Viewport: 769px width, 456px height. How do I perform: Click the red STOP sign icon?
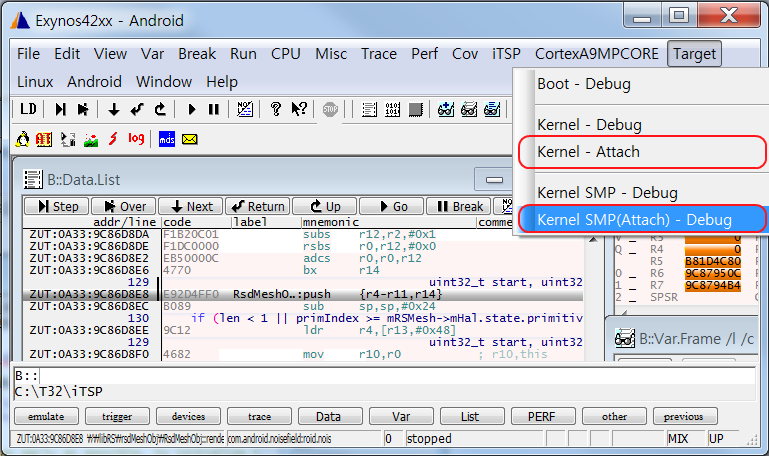point(330,109)
